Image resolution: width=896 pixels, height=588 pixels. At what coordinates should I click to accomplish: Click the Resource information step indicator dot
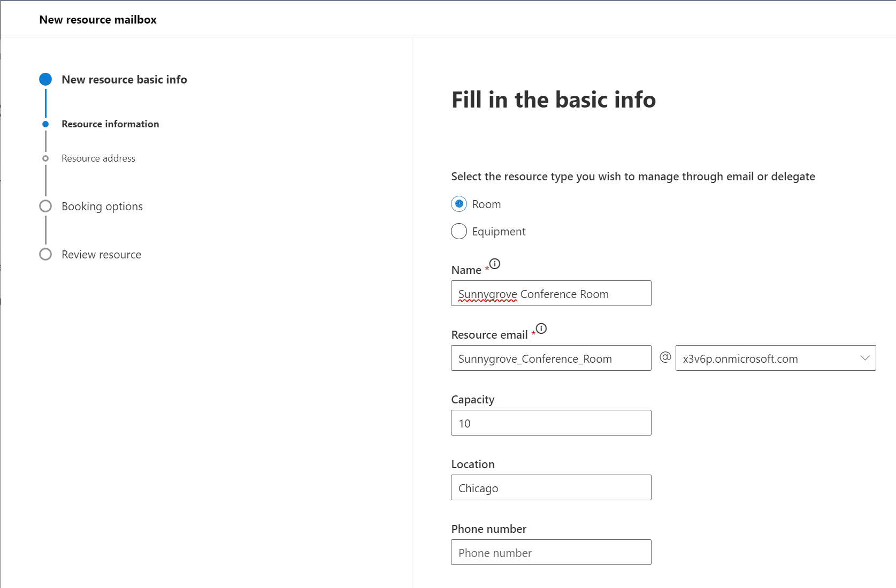point(45,124)
